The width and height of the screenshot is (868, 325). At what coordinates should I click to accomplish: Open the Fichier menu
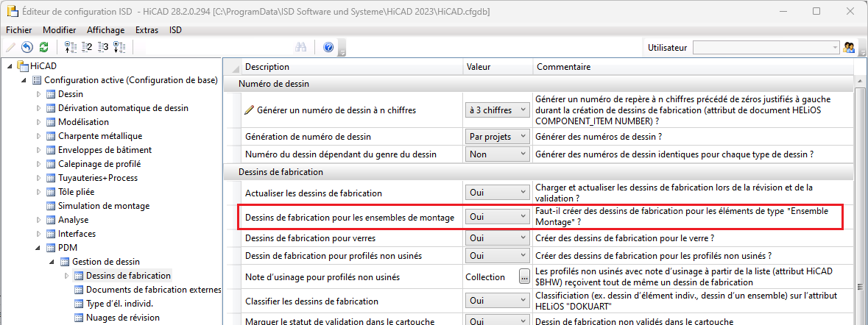[19, 30]
